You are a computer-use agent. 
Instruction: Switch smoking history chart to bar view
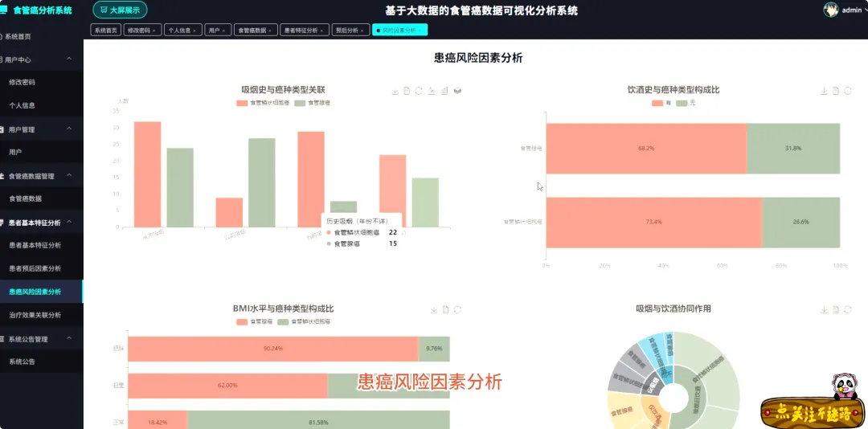pos(444,91)
